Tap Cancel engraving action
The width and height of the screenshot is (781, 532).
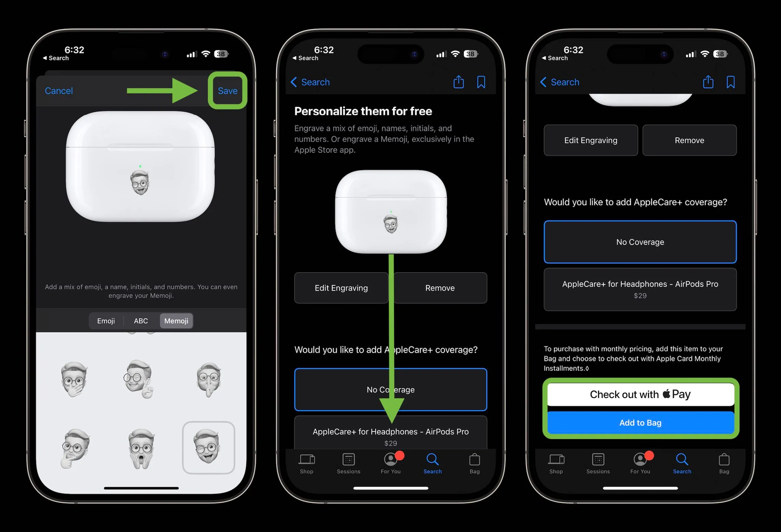point(59,90)
